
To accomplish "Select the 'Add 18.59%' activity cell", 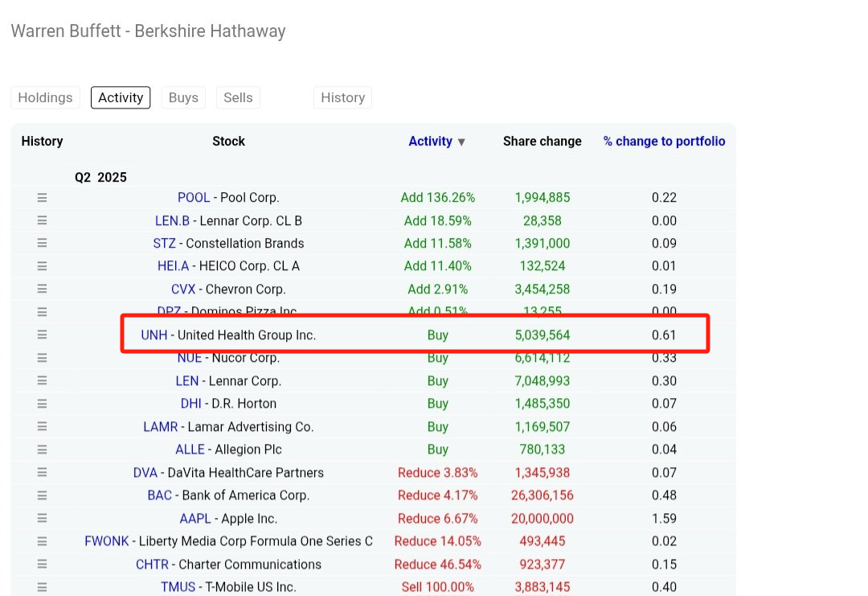I will [438, 220].
